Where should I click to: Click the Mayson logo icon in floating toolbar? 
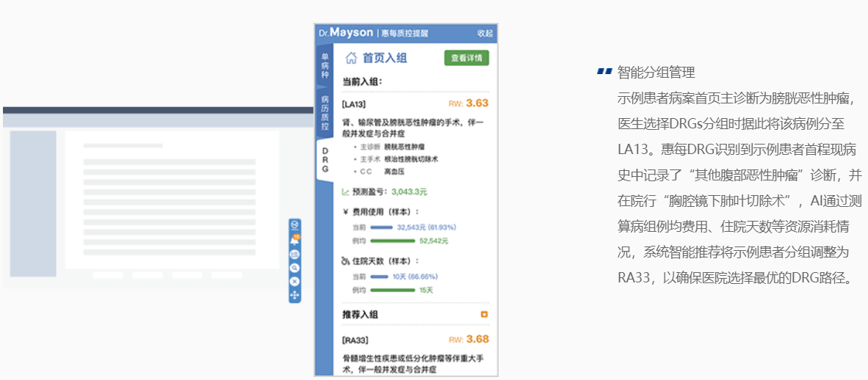point(294,225)
